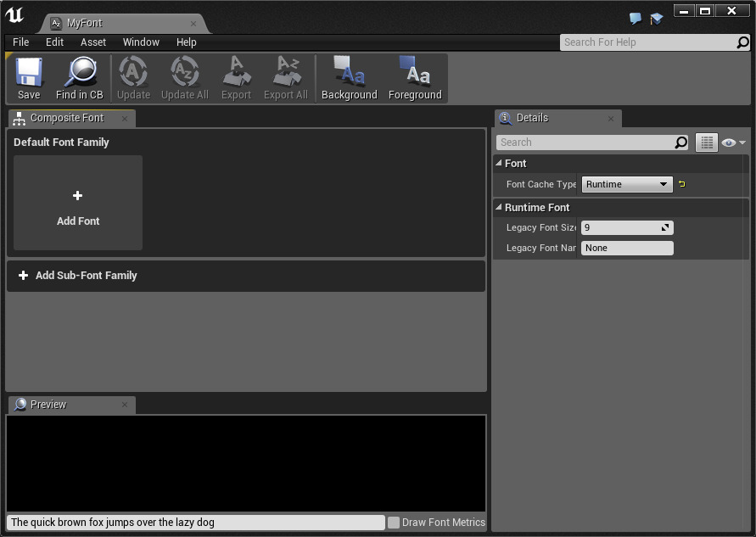The height and width of the screenshot is (537, 756).
Task: Open the Font Cache Type dropdown
Action: 627,184
